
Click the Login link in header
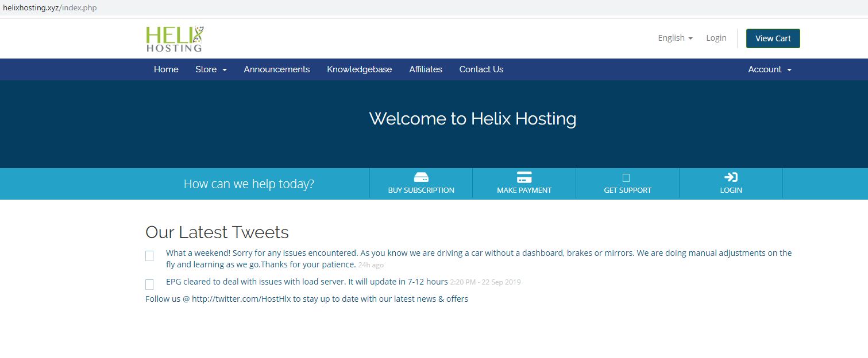tap(716, 38)
